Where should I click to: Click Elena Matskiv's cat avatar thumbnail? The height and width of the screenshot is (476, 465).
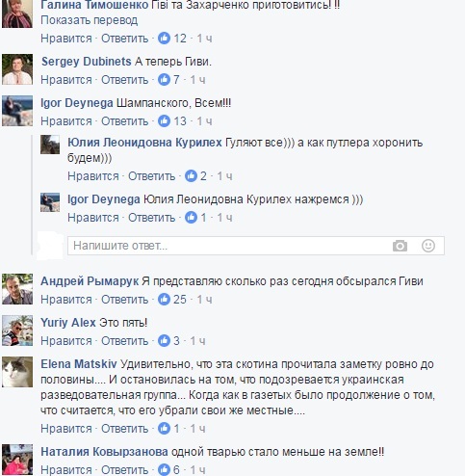(x=17, y=372)
